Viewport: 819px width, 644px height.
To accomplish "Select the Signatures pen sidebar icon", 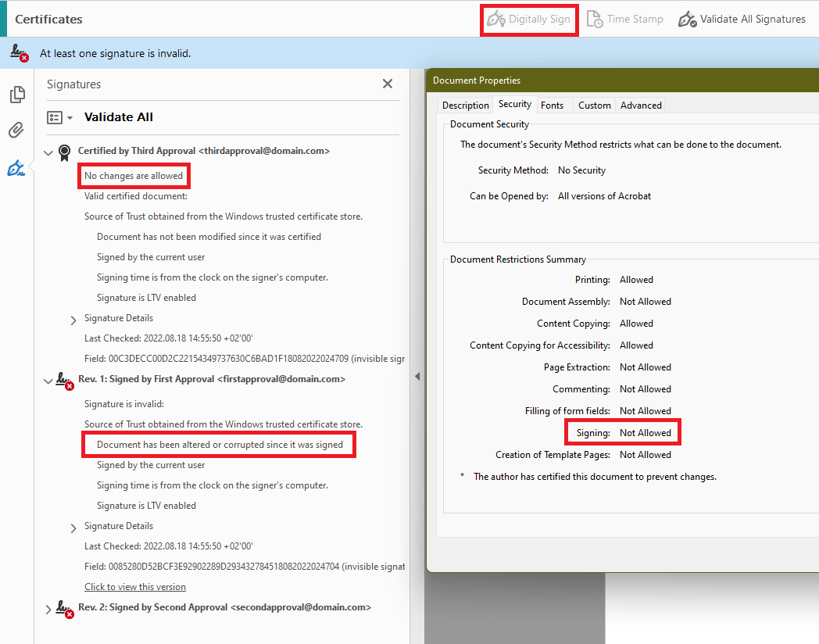I will 17,167.
